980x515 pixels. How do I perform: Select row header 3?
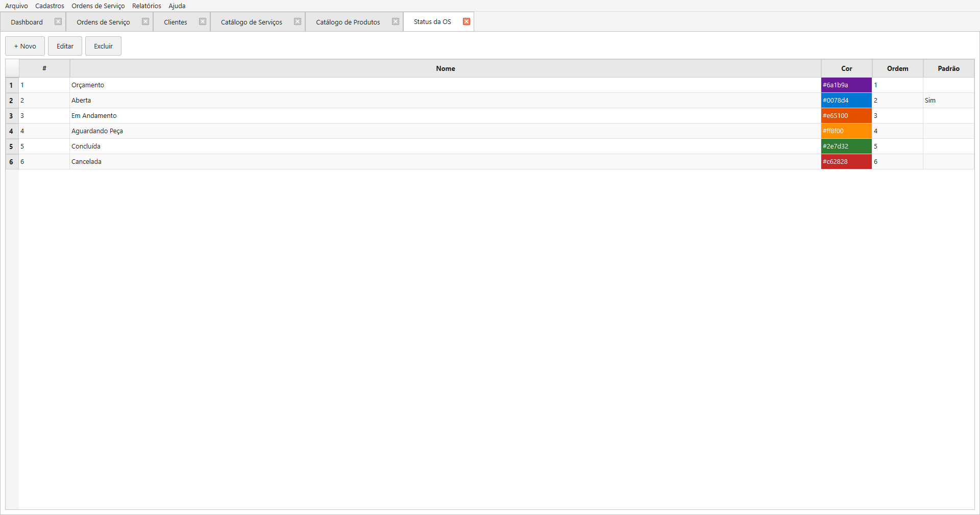(12, 116)
